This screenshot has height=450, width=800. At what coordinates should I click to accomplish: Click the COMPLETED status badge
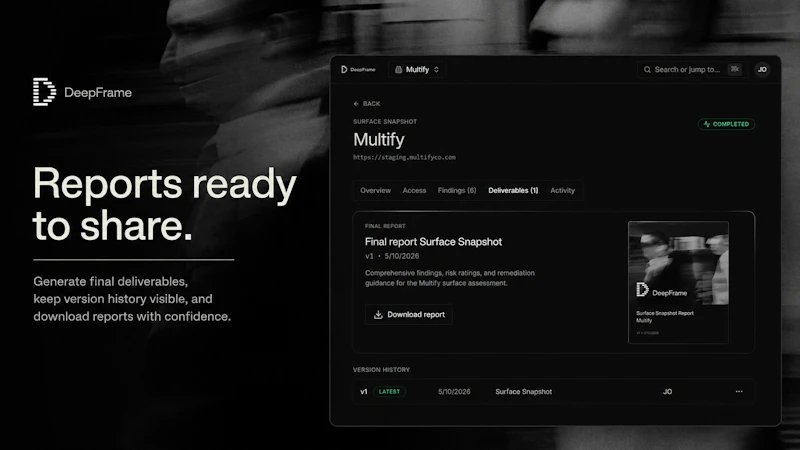tap(726, 124)
